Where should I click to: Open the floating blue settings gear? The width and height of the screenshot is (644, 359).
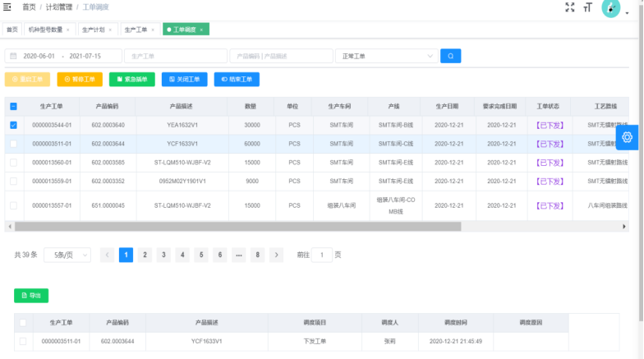(x=628, y=137)
